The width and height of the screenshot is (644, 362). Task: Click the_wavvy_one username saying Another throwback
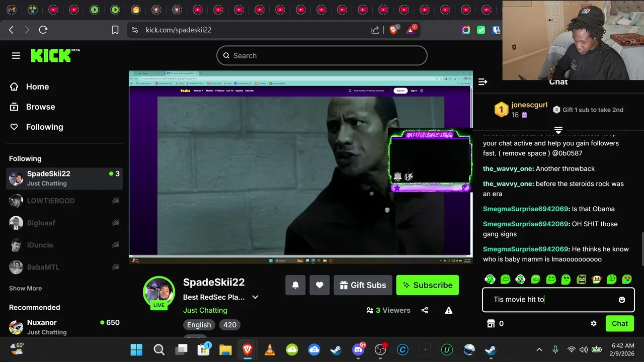[x=508, y=168]
